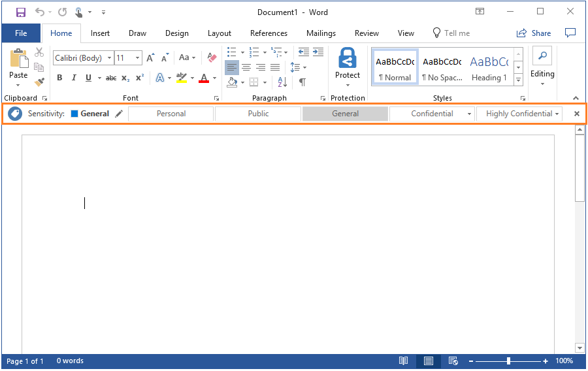Edit sensitivity label pencil icon

119,114
